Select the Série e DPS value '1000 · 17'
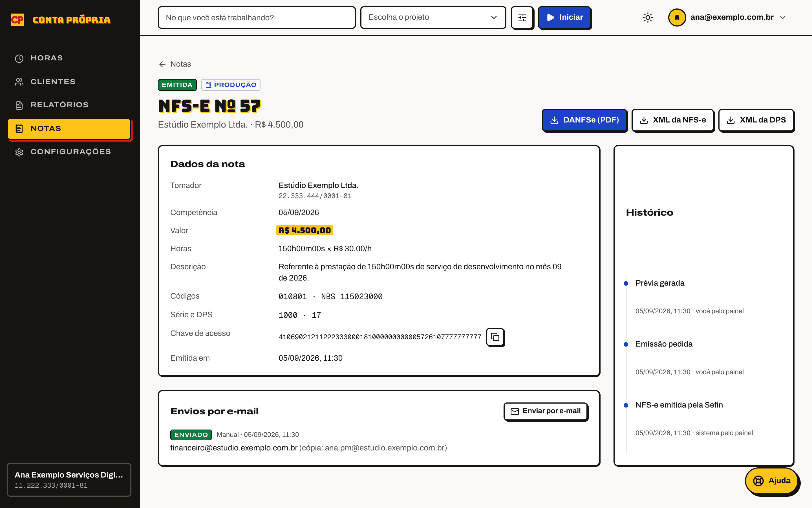Image resolution: width=812 pixels, height=508 pixels. pyautogui.click(x=300, y=315)
